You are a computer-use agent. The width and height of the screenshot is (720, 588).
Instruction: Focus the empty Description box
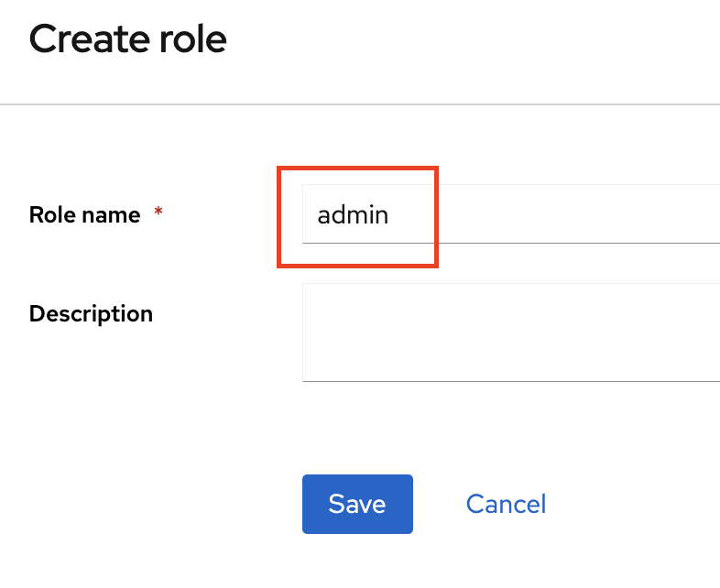pyautogui.click(x=510, y=332)
